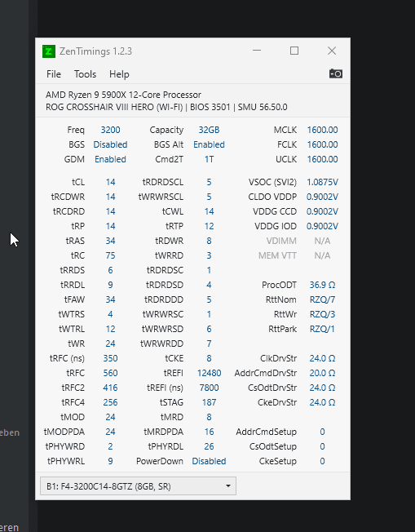
Task: Click the camera screenshot icon
Action: point(336,73)
